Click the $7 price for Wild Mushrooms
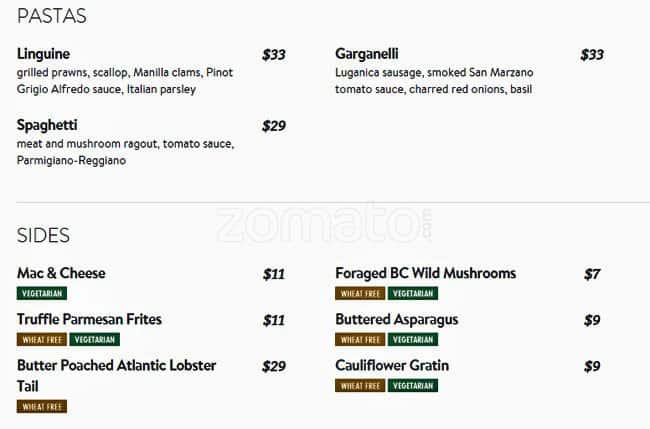This screenshot has width=650, height=429. [592, 274]
